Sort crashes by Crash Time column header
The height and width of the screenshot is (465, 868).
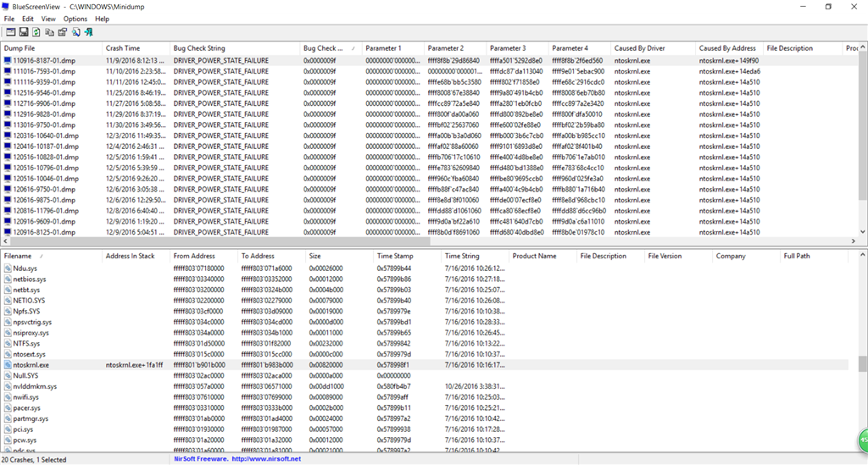123,48
